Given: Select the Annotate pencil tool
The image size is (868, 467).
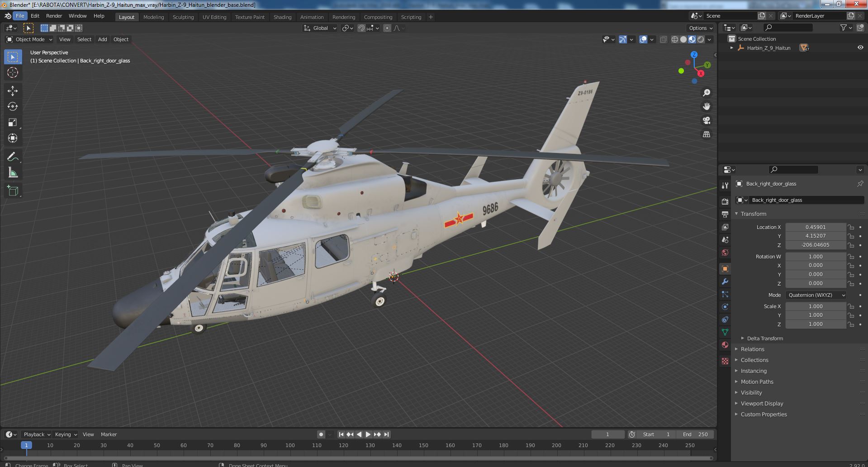Looking at the screenshot, I should (13, 157).
